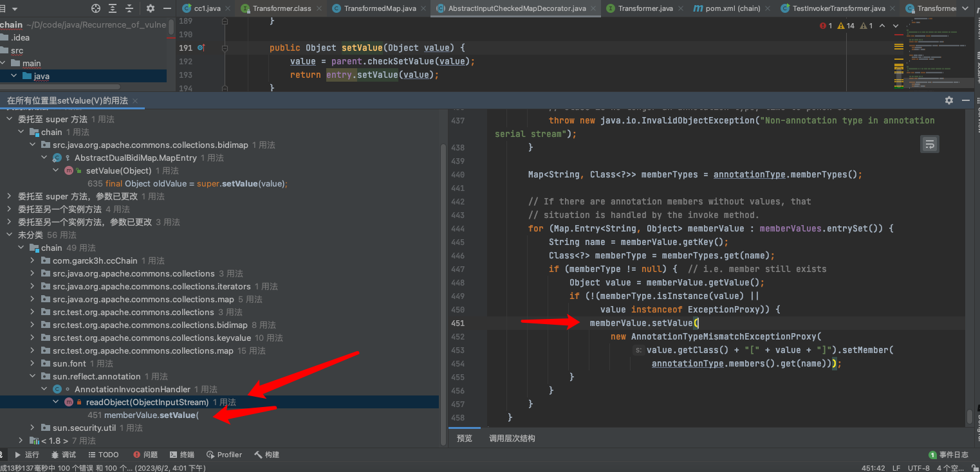
Task: Close the pom.xml (chain) tab
Action: click(767, 8)
